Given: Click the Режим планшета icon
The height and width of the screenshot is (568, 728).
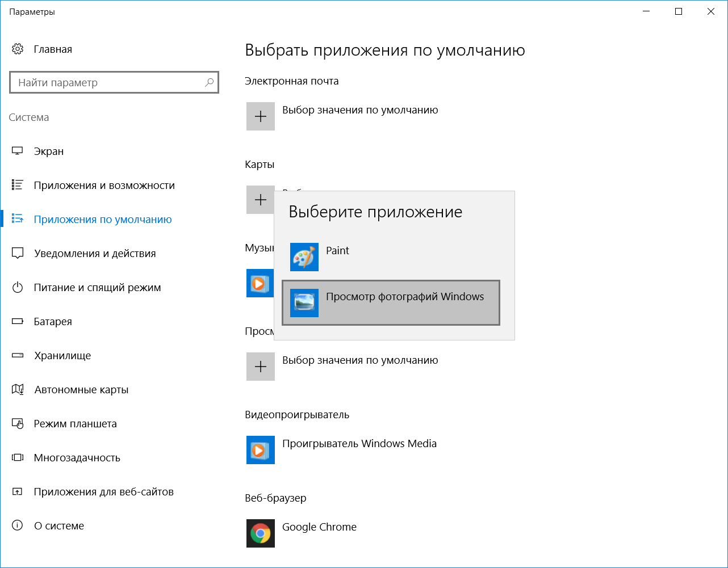Looking at the screenshot, I should (18, 424).
